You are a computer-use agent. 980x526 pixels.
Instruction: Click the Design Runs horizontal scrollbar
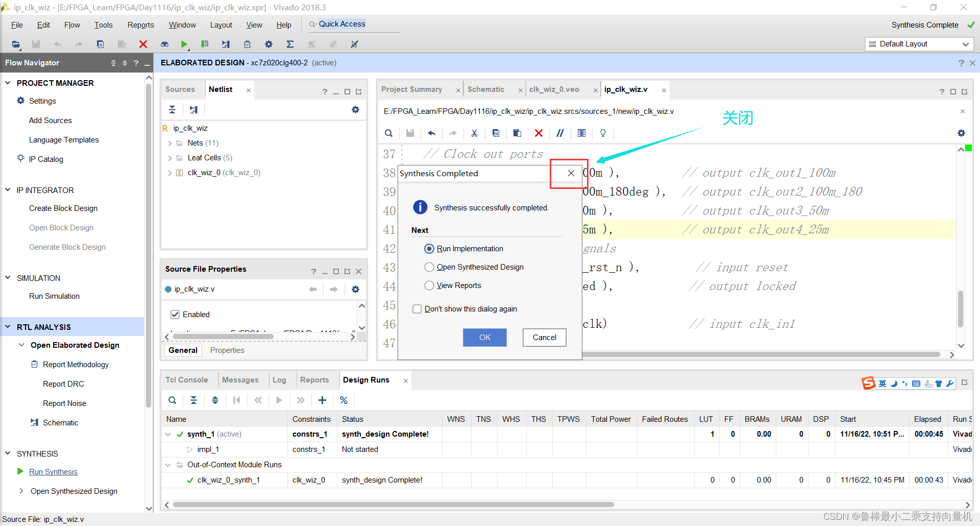point(393,505)
